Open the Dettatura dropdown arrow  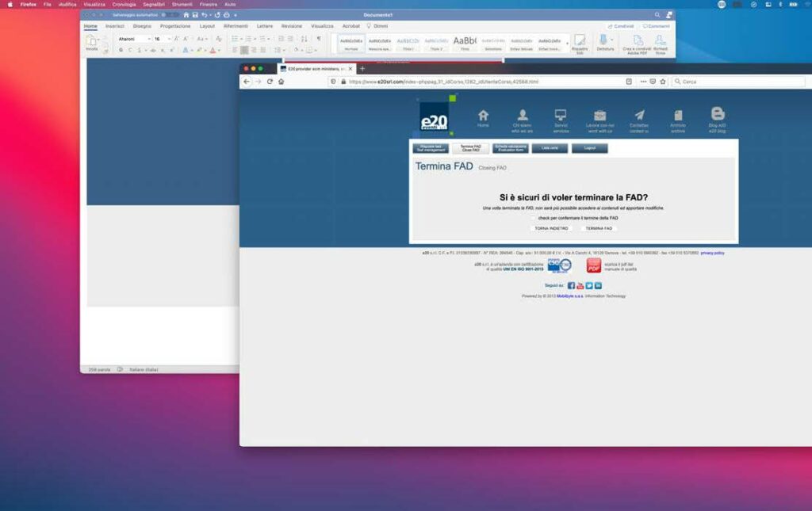[x=612, y=40]
